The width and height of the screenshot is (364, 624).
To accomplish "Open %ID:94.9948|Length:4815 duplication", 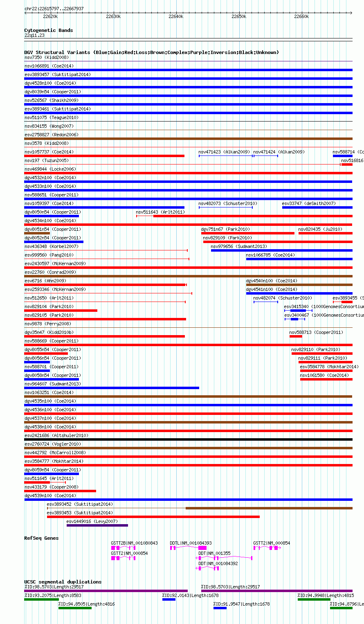I will [x=326, y=595].
